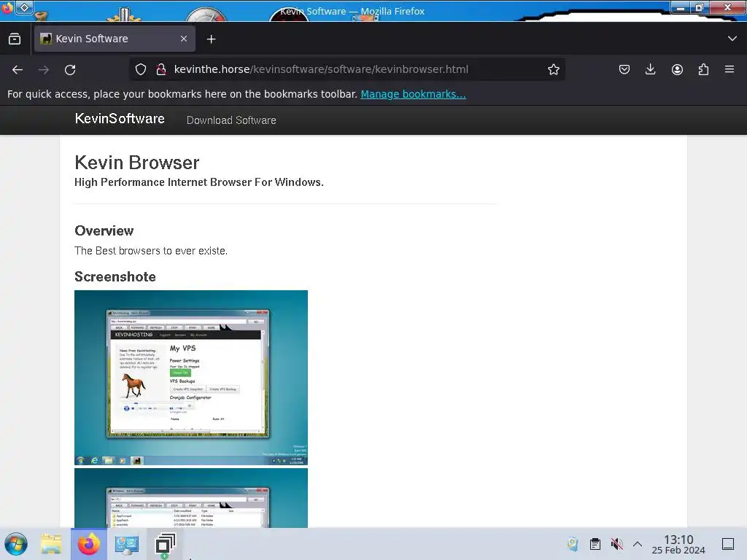Click the Kevin Browser heading
Viewport: 747px width, 560px height.
[x=136, y=163]
